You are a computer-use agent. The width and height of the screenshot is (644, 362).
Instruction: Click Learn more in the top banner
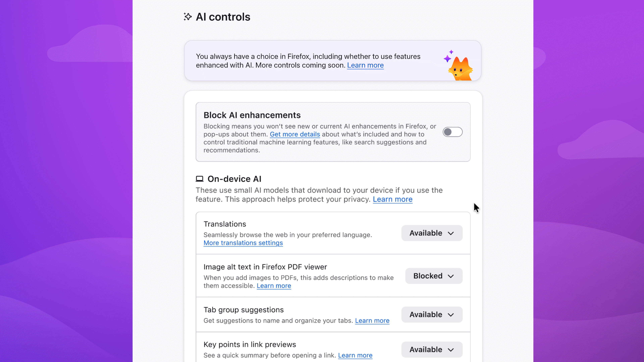coord(365,65)
